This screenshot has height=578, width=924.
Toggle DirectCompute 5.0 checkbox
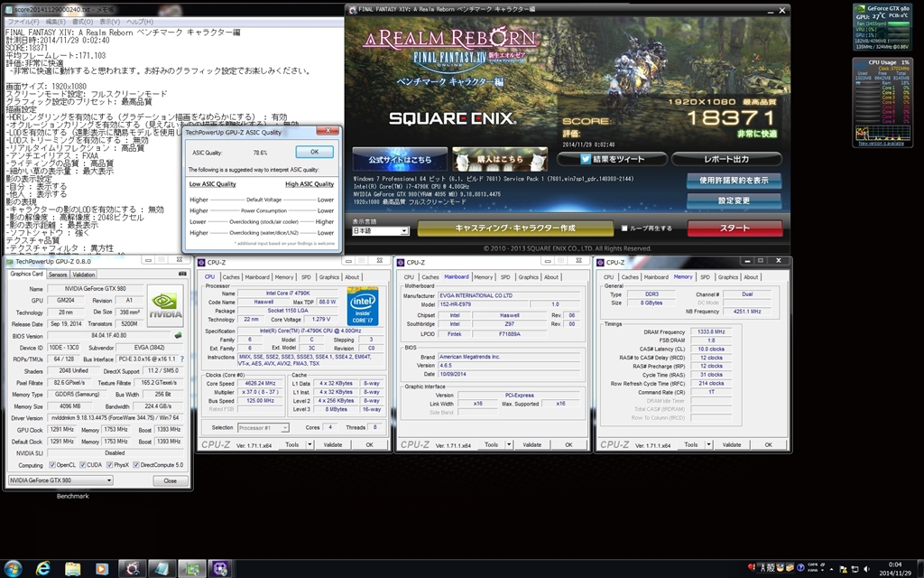136,465
